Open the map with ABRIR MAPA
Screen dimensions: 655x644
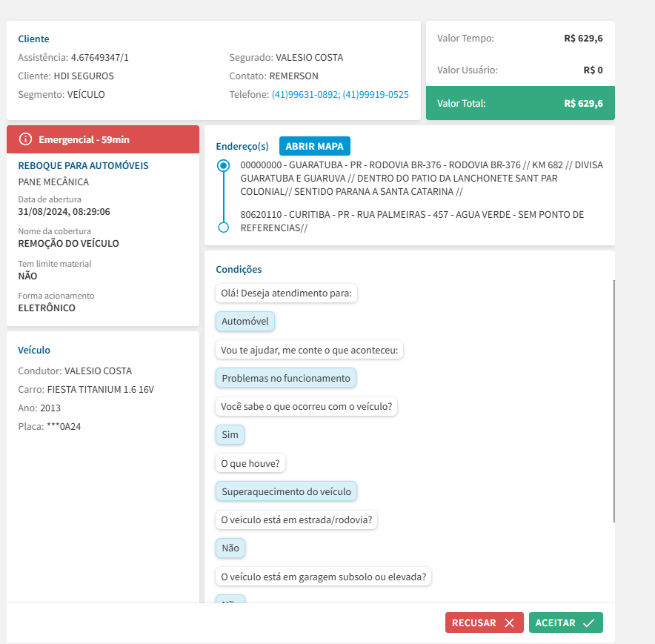pyautogui.click(x=315, y=146)
